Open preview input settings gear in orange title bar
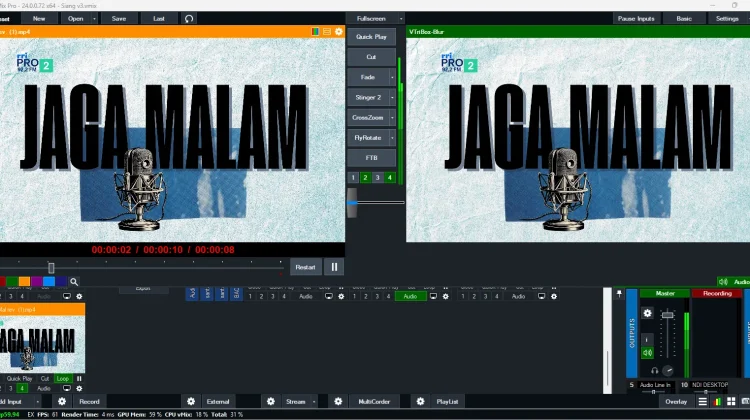The width and height of the screenshot is (750, 420). coord(339,32)
